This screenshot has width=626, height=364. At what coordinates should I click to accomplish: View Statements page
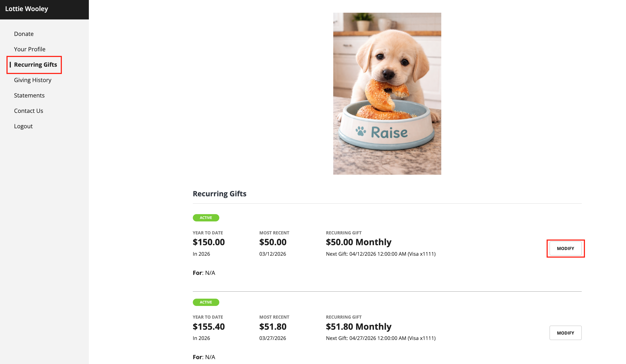[x=29, y=95]
